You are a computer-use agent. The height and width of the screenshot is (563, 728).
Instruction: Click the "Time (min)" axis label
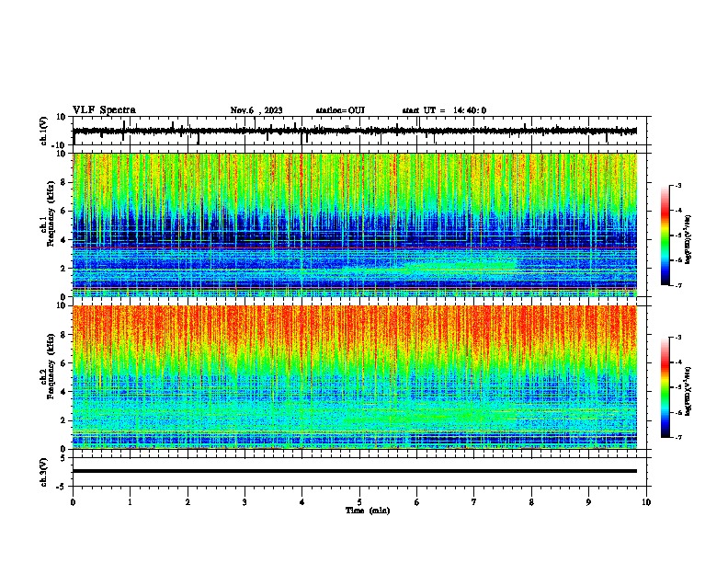(x=368, y=511)
